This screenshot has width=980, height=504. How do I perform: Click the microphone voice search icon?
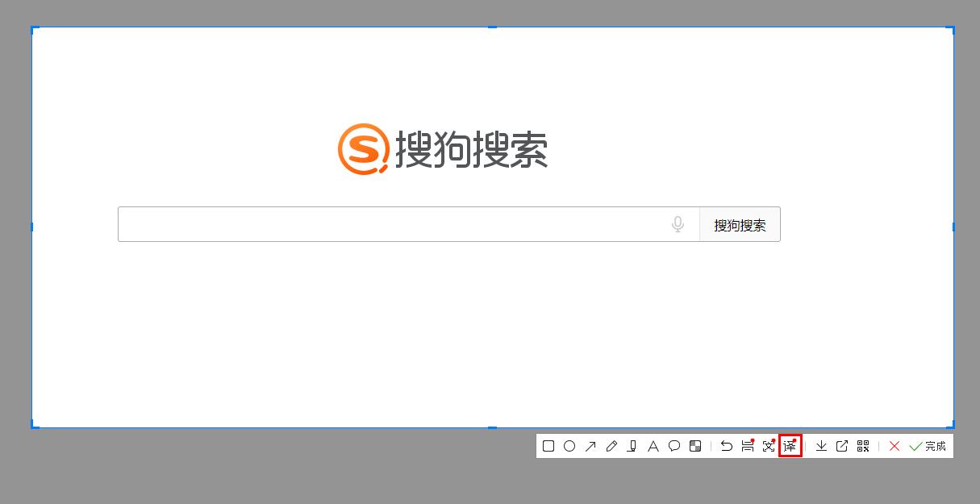pyautogui.click(x=678, y=224)
